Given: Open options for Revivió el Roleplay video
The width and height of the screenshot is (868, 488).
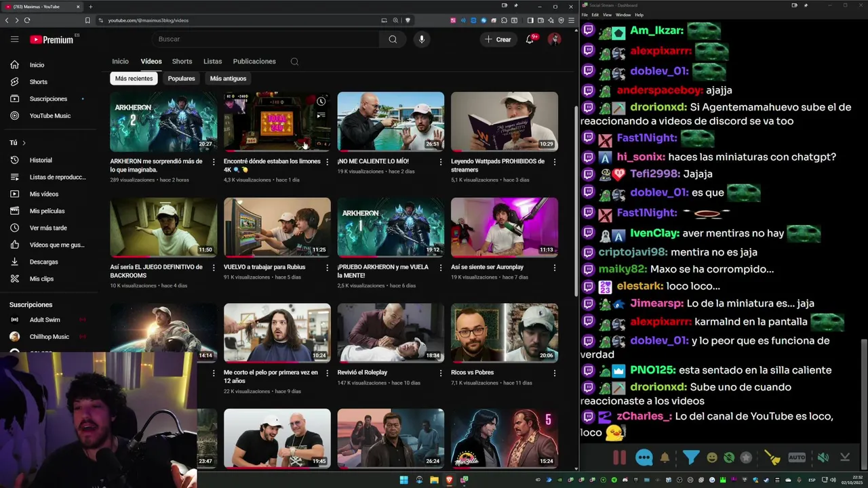Looking at the screenshot, I should (x=441, y=373).
